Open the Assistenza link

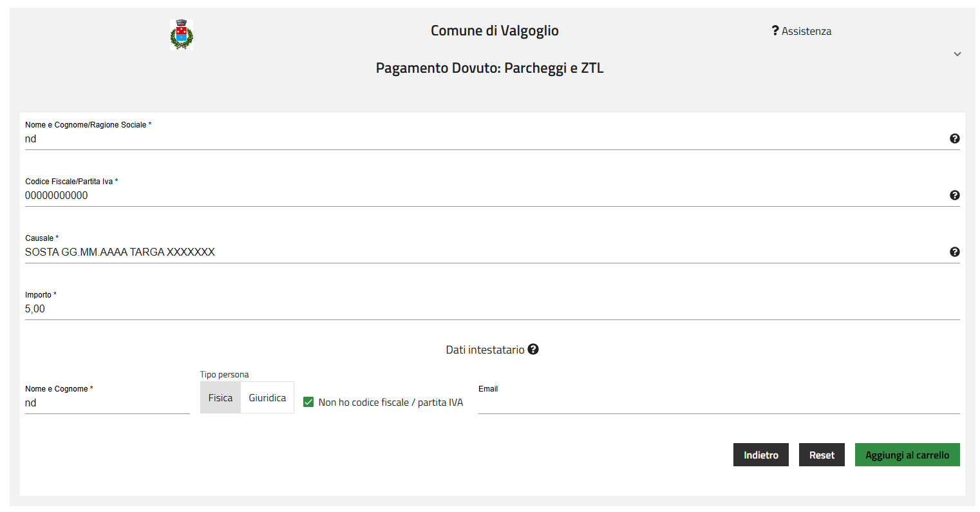point(806,31)
